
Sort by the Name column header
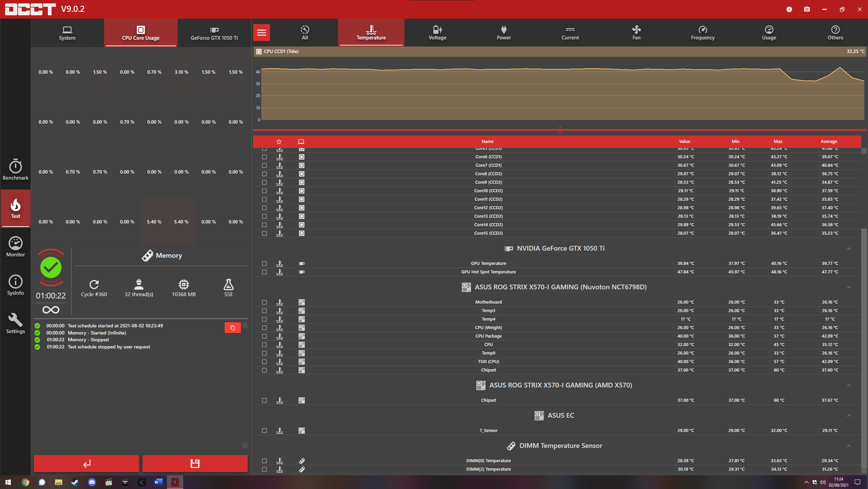click(x=488, y=142)
